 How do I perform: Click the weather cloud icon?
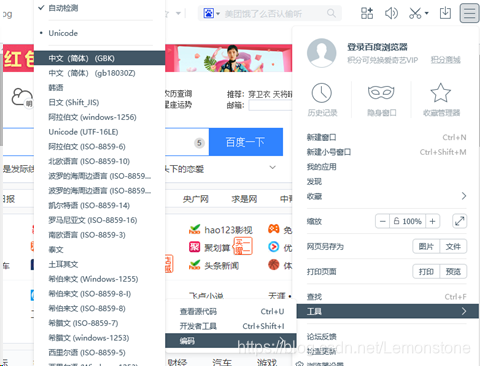[x=22, y=98]
